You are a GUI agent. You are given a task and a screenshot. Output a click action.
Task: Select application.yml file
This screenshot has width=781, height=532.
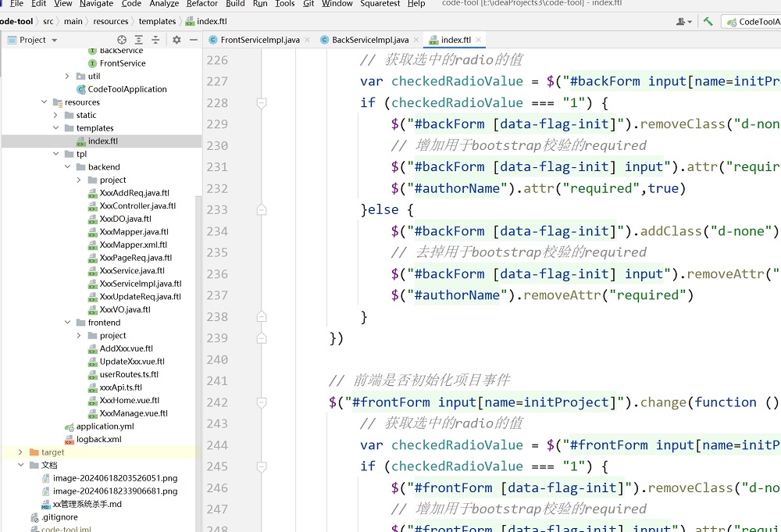click(105, 426)
